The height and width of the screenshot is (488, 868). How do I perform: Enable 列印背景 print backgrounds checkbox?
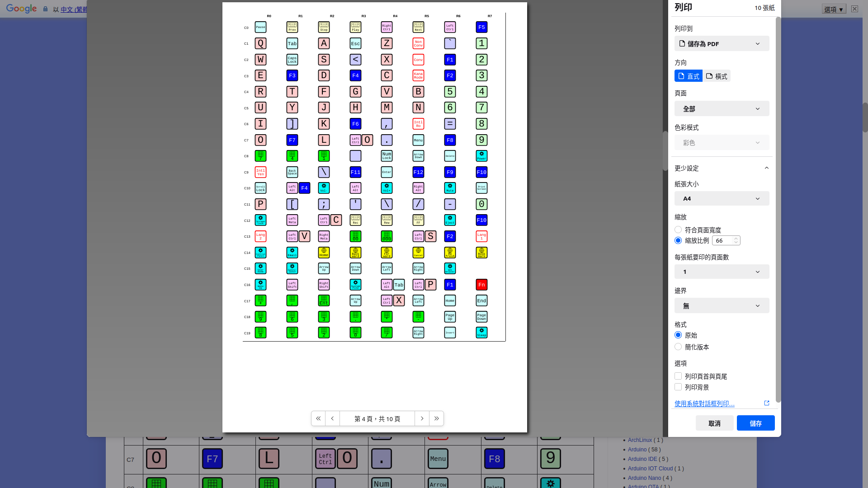point(678,387)
